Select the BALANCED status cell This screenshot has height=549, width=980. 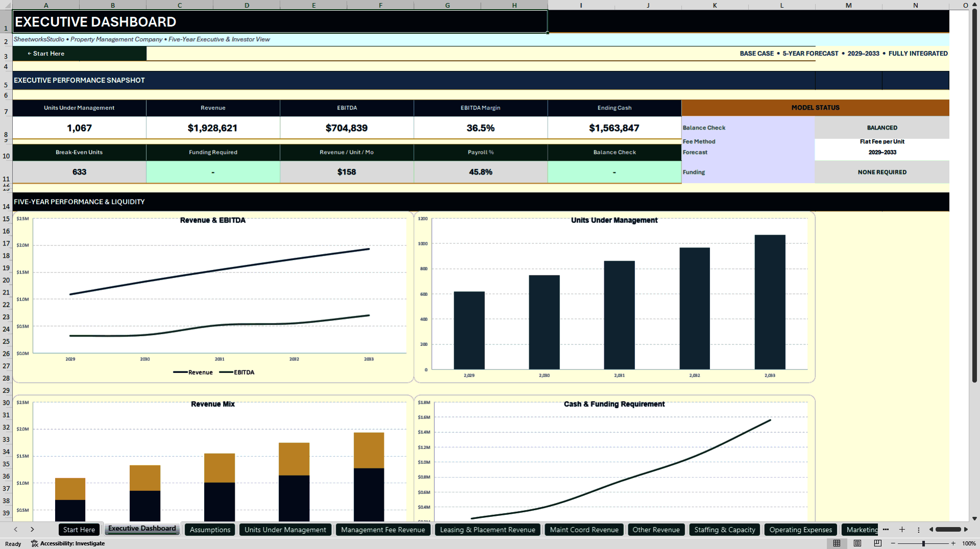coord(882,128)
